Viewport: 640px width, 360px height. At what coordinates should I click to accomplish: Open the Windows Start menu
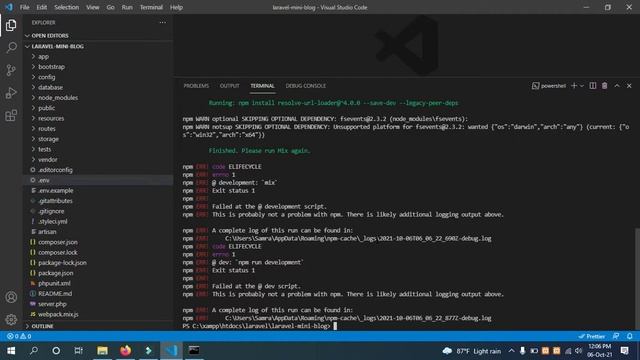11,351
